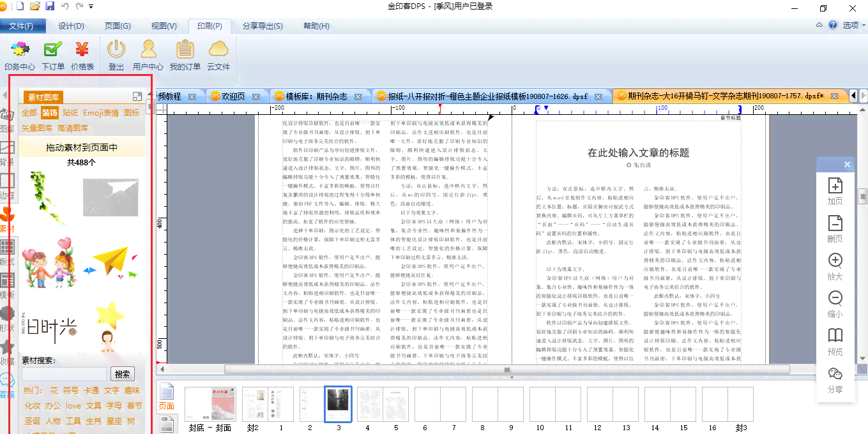Filter materials by 贴纸 stickers
868x434 pixels.
tap(70, 113)
